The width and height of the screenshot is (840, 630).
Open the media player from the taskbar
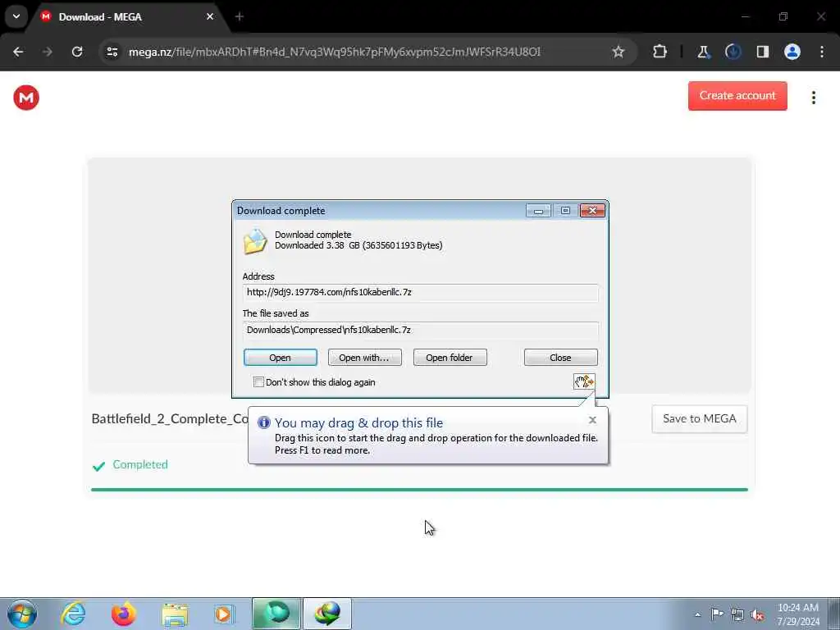tap(223, 614)
